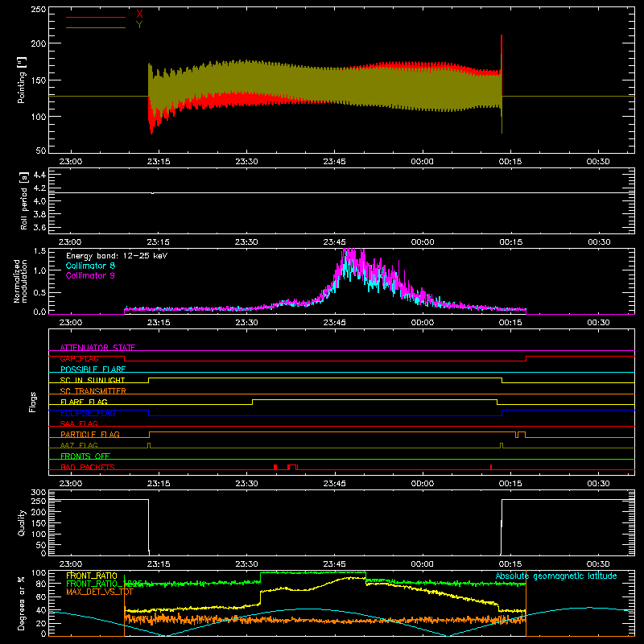Click the 4.2 tick on Roll period axis
Image resolution: width=644 pixels, height=644 pixels.
click(39, 188)
